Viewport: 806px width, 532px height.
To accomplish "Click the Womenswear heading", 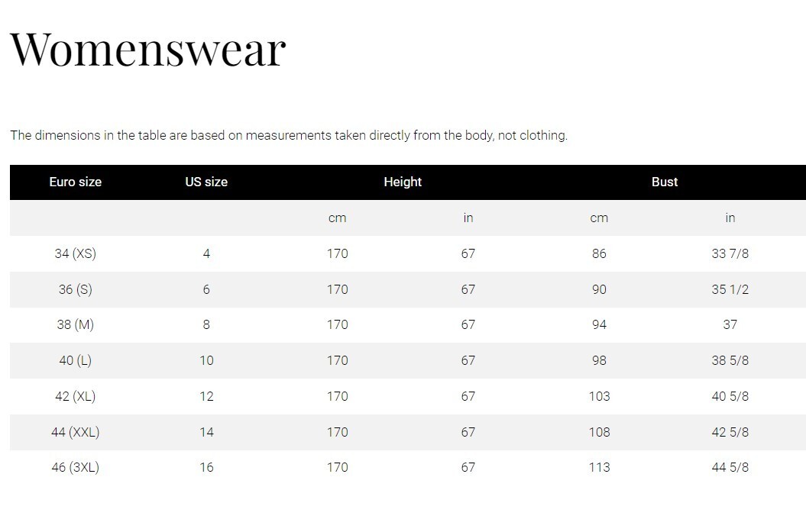I will pyautogui.click(x=148, y=50).
